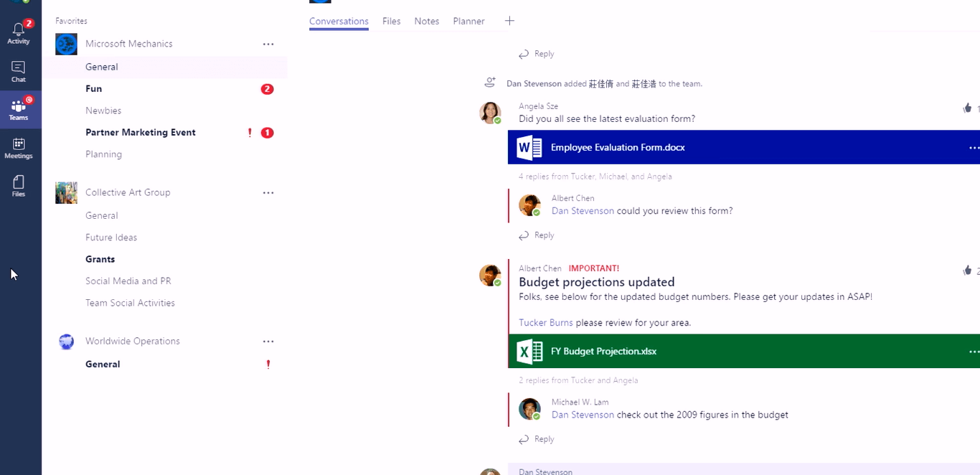Open Worldwide Operations more options menu
This screenshot has height=475, width=980.
click(x=268, y=341)
